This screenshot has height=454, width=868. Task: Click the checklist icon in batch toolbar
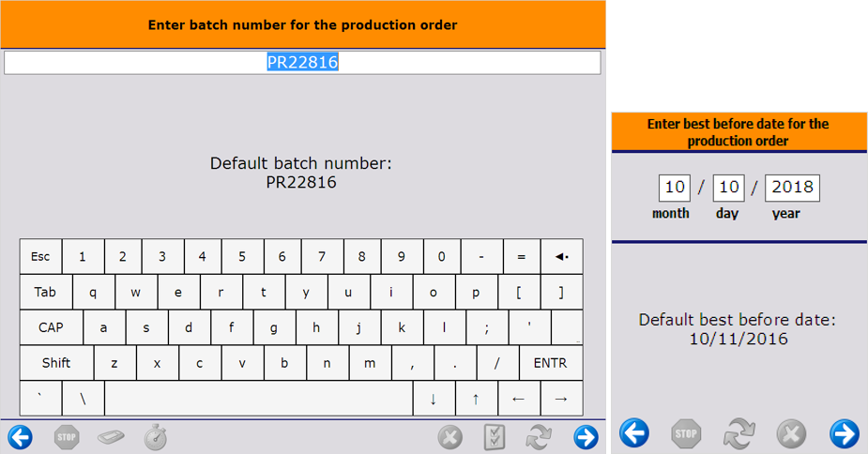point(495,437)
